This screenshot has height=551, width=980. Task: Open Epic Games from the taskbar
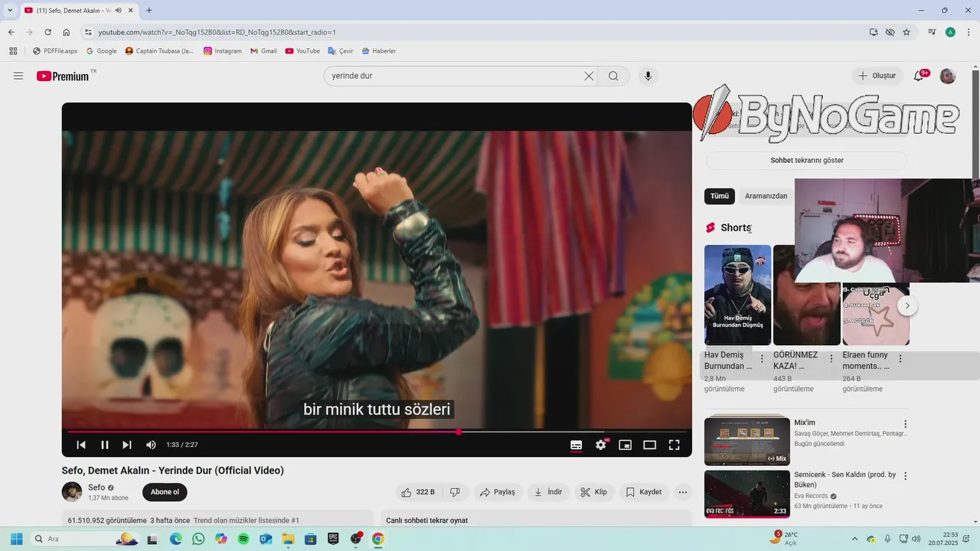point(333,539)
